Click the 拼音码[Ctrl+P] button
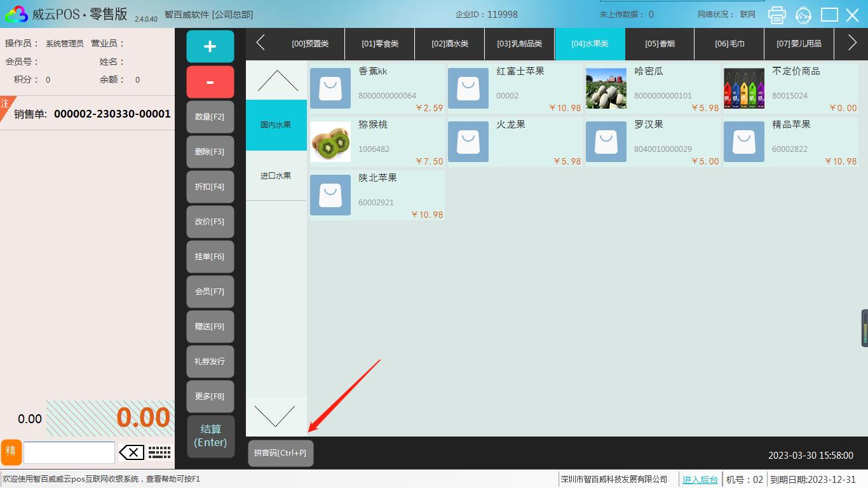 [x=280, y=453]
